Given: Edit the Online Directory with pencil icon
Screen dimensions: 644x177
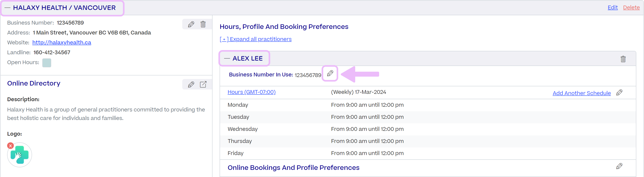Looking at the screenshot, I should pyautogui.click(x=191, y=85).
